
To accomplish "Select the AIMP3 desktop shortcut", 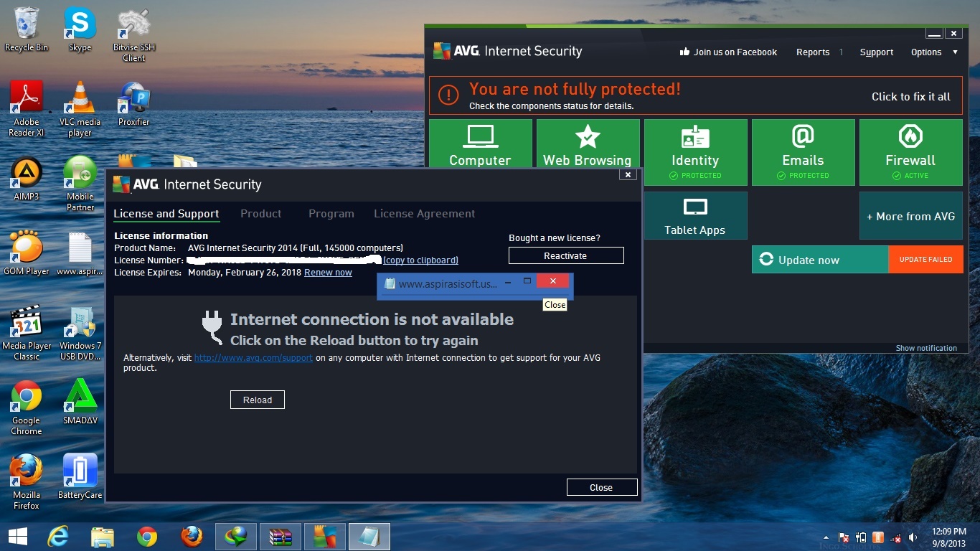I will click(x=27, y=179).
